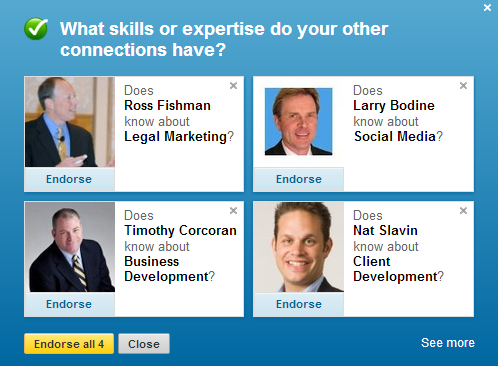This screenshot has width=498, height=366.
Task: Click Timothy Corcoran's profile photo
Action: pos(70,247)
